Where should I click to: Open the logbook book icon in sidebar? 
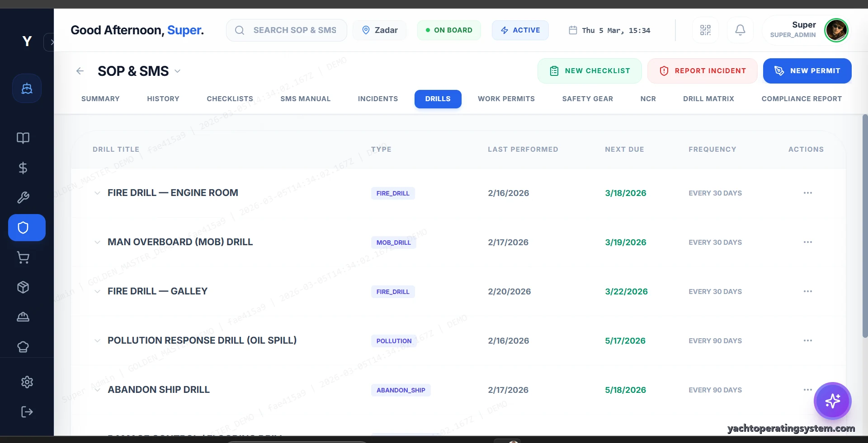pos(23,138)
